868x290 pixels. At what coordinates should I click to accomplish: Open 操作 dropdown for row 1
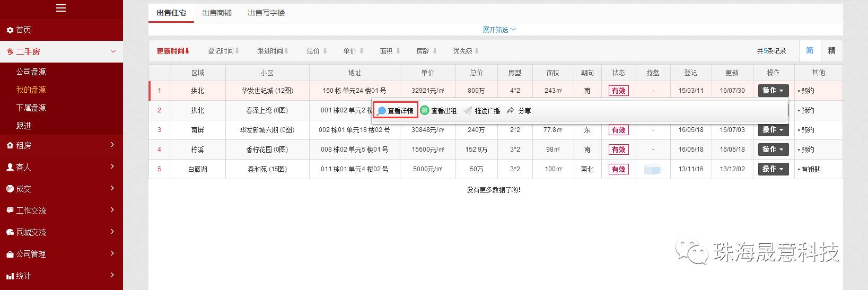coord(773,91)
